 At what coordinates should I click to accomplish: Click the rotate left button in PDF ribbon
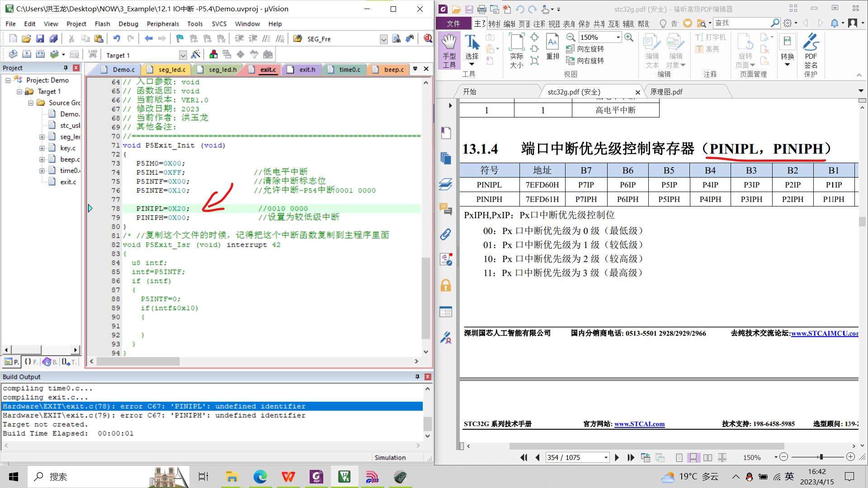point(586,49)
